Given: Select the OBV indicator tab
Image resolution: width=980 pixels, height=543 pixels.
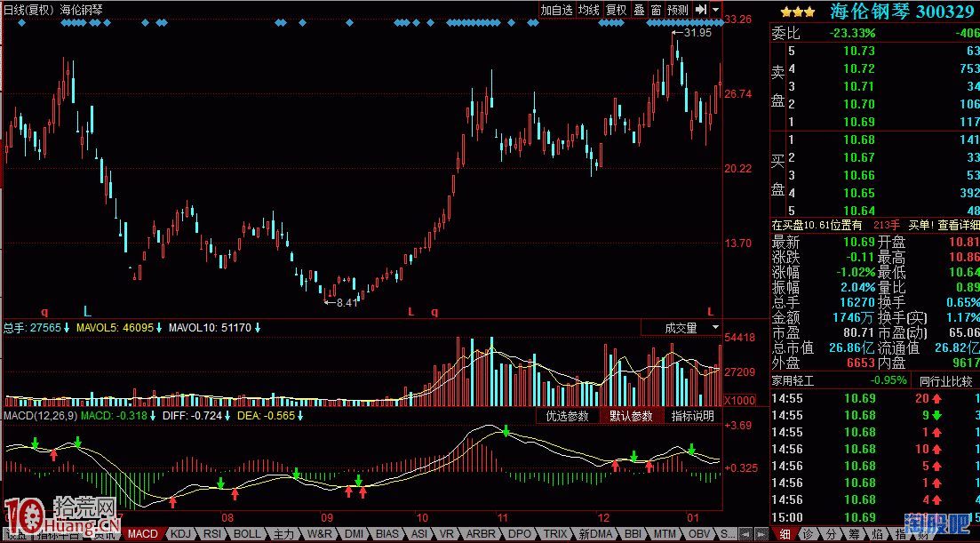Looking at the screenshot, I should (x=699, y=533).
